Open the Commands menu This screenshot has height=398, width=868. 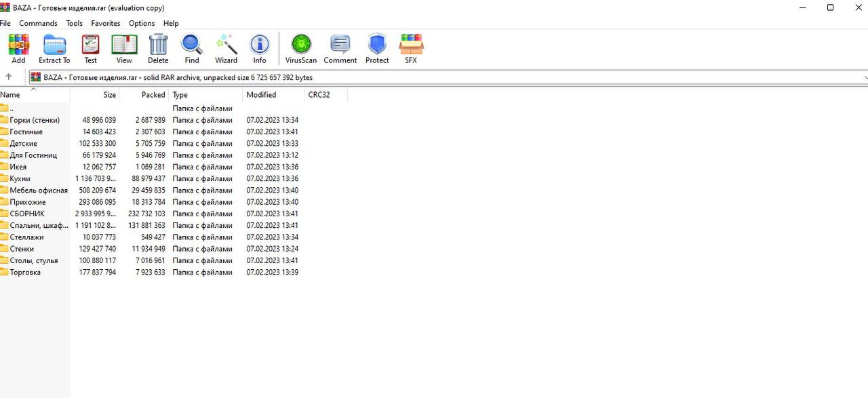pos(38,23)
